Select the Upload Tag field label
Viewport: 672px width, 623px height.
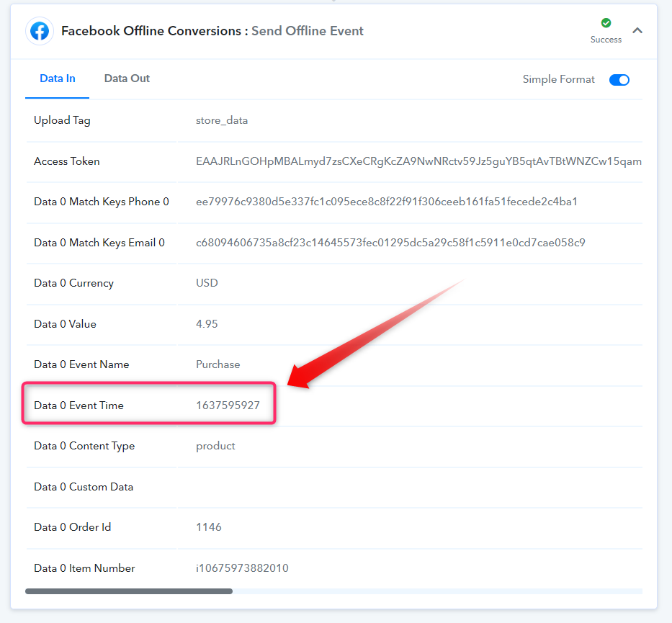62,120
